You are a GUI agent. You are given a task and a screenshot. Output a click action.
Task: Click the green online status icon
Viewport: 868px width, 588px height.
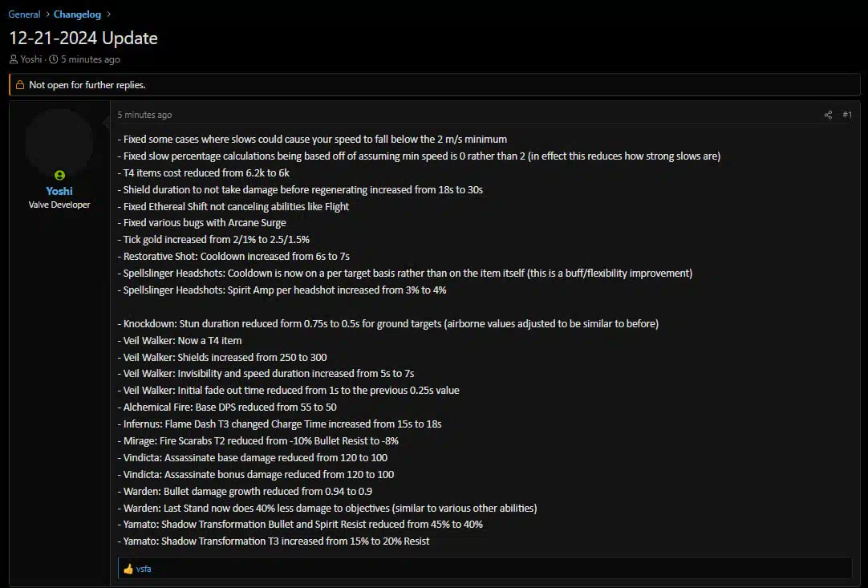[60, 175]
